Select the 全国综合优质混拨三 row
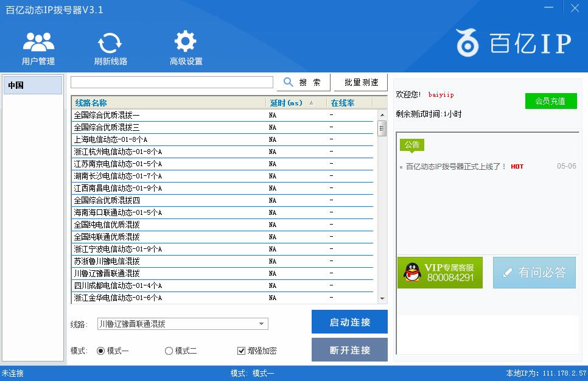The height and width of the screenshot is (381, 588). pos(222,127)
